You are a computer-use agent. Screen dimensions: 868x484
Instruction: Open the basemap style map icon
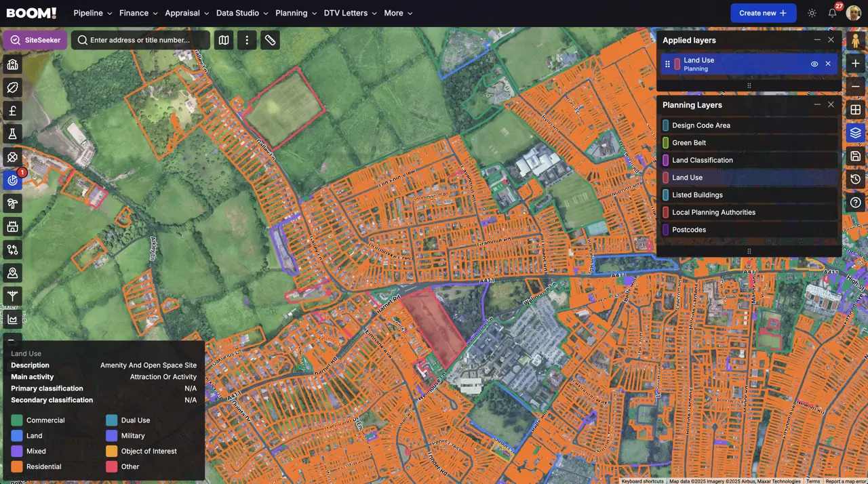coord(224,40)
